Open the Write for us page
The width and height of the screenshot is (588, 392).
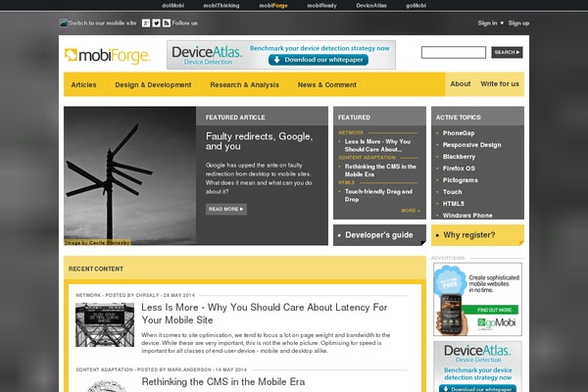pyautogui.click(x=500, y=84)
